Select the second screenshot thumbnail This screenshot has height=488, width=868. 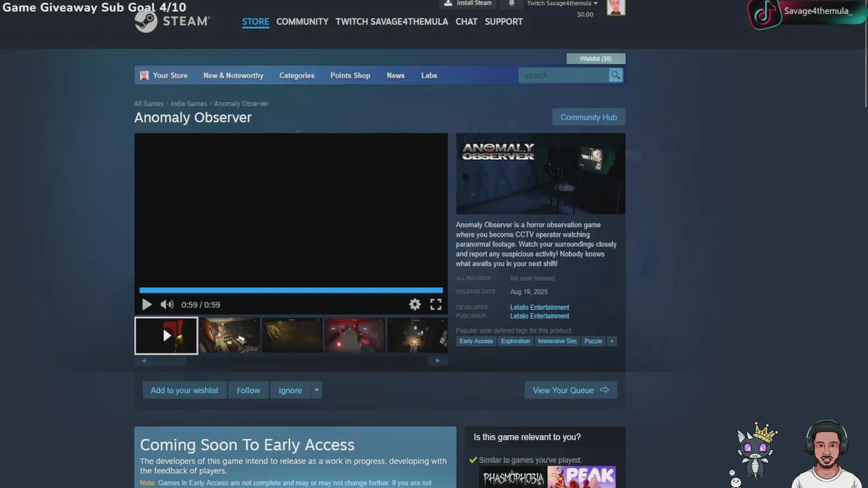pos(229,335)
